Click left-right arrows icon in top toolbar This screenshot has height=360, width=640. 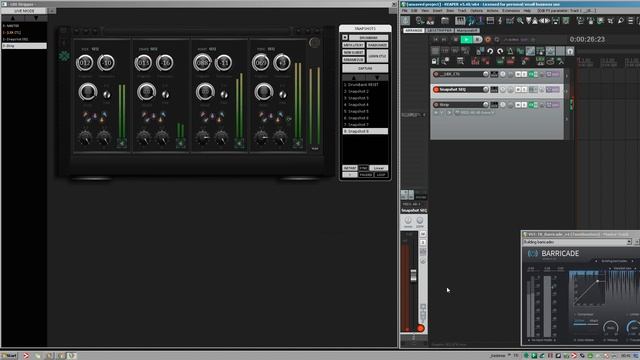click(545, 20)
